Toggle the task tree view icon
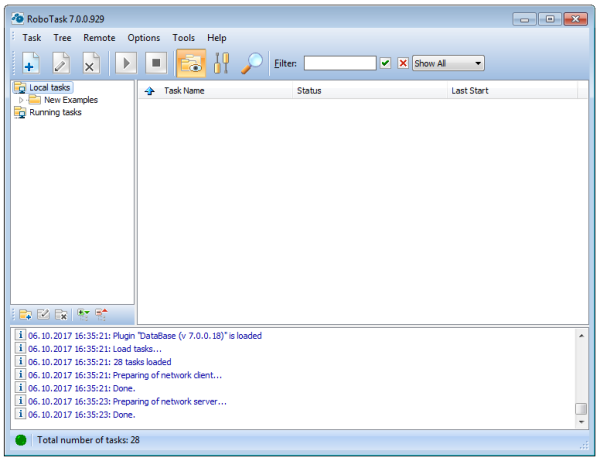Screen dimensions: 600x461 pos(189,63)
